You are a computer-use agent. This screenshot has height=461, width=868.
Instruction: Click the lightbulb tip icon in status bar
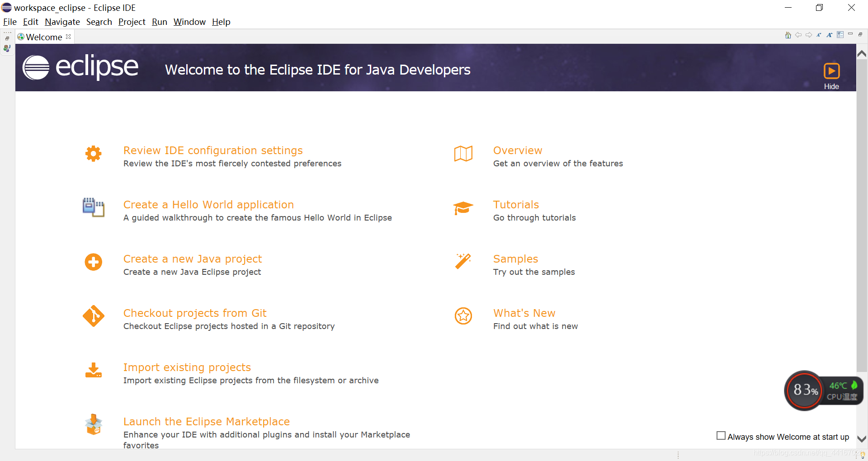pos(863,455)
